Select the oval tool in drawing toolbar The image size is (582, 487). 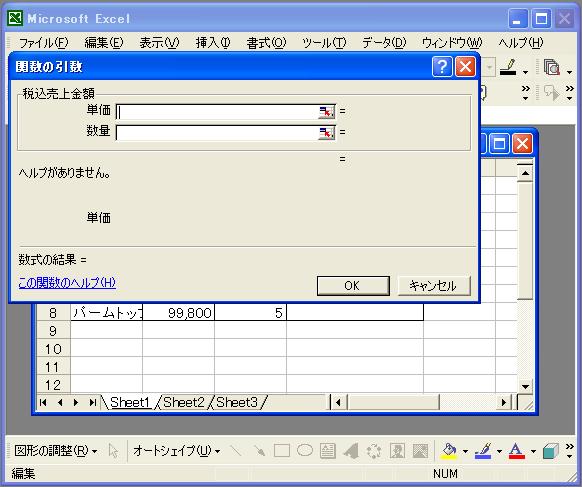pyautogui.click(x=305, y=451)
